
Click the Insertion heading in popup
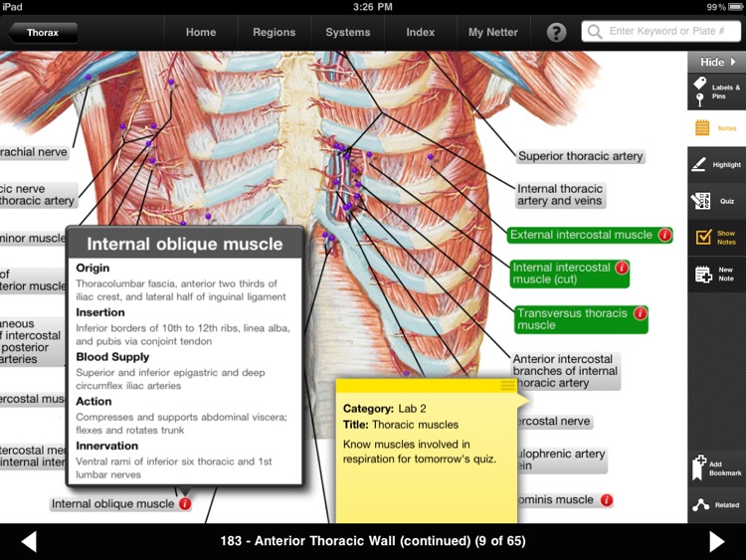[100, 312]
